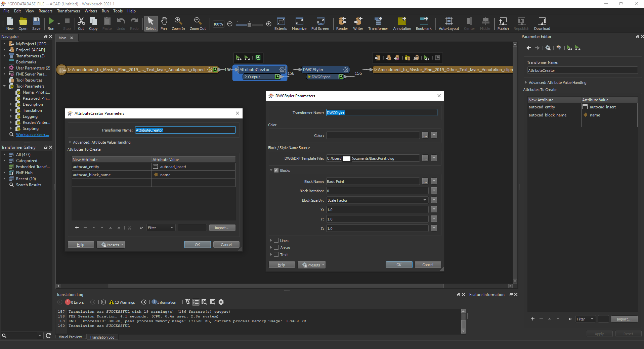Toggle the 13 Warnings log filter
Viewport: 644px width, 349px height.
pos(122,302)
